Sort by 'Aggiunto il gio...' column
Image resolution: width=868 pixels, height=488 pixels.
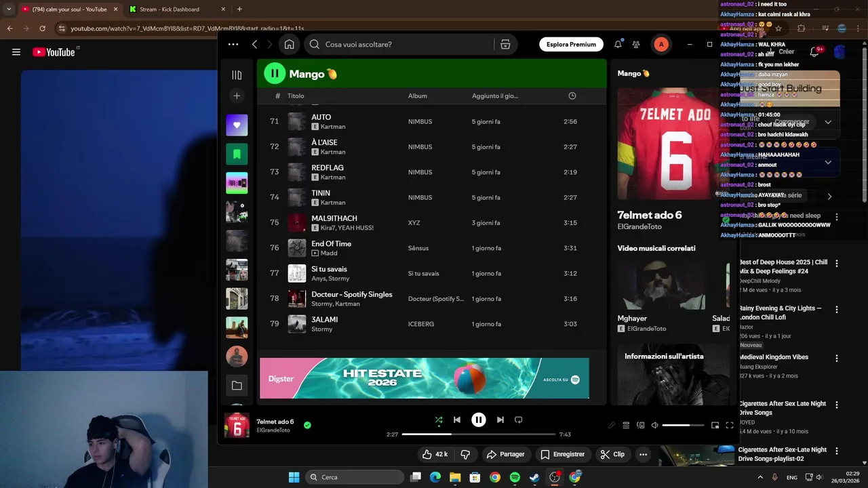point(495,96)
